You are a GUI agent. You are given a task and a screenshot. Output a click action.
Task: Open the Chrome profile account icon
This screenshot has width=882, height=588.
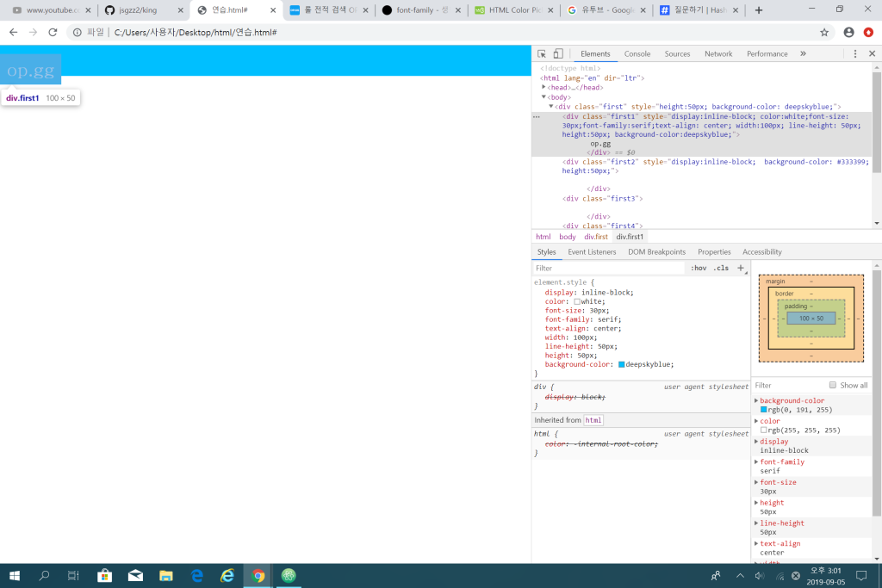tap(848, 33)
